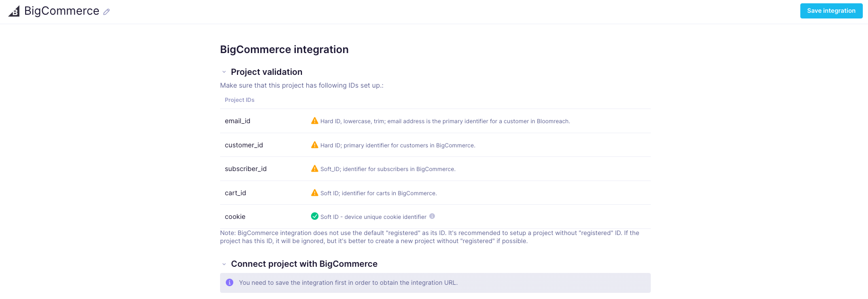Image resolution: width=868 pixels, height=299 pixels.
Task: Click 'Make sure that this project has following IDs' text
Action: (301, 85)
